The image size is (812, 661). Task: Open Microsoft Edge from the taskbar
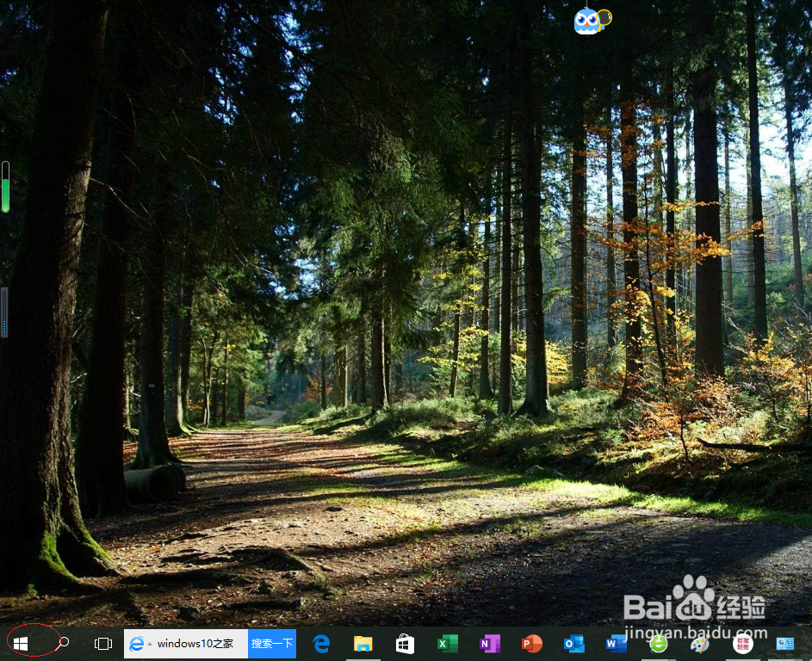click(x=320, y=643)
